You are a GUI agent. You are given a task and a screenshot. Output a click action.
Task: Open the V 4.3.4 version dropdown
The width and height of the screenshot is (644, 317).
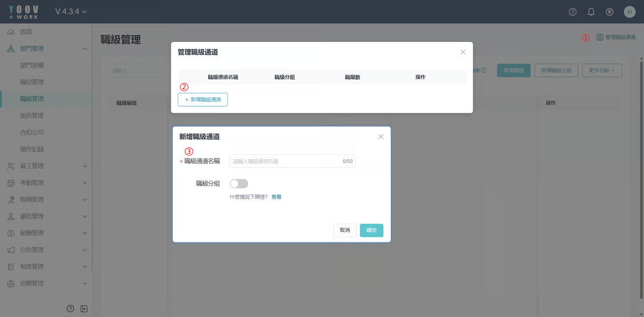71,12
